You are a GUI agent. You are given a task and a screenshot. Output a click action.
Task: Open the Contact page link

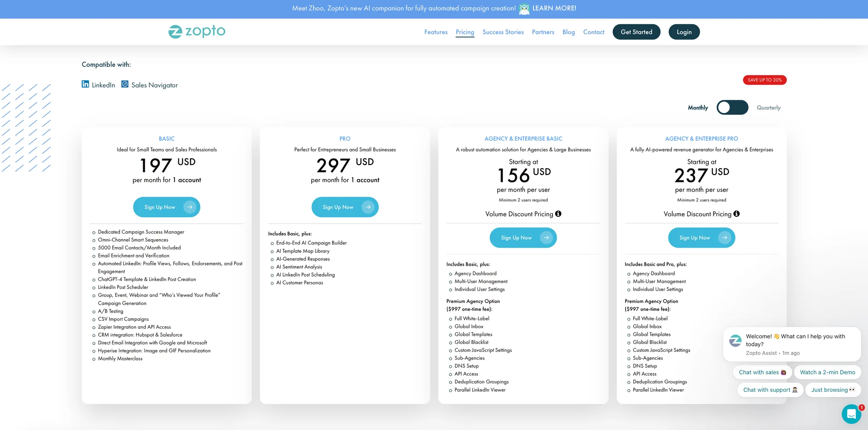(594, 32)
